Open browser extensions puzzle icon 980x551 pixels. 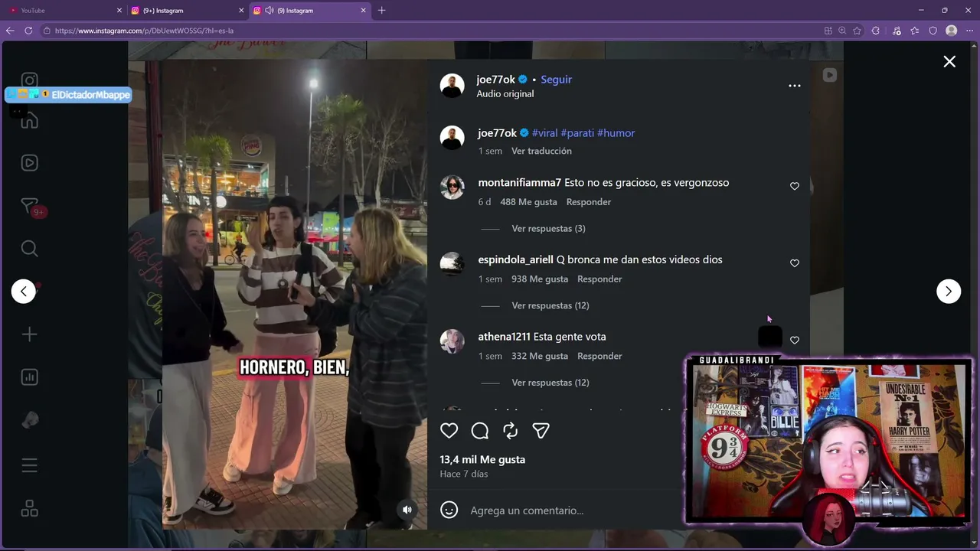[x=876, y=31]
